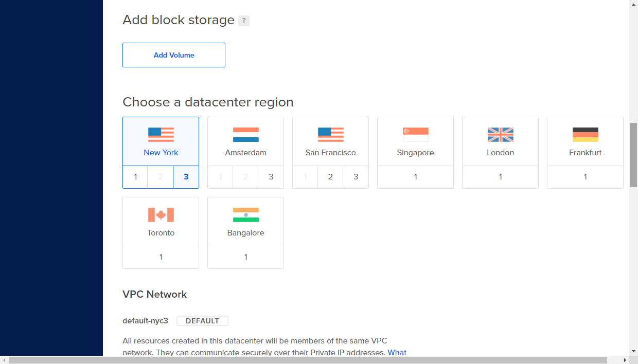The image size is (638, 364).
Task: Click the Toronto Canada flag icon
Action: pyautogui.click(x=161, y=215)
